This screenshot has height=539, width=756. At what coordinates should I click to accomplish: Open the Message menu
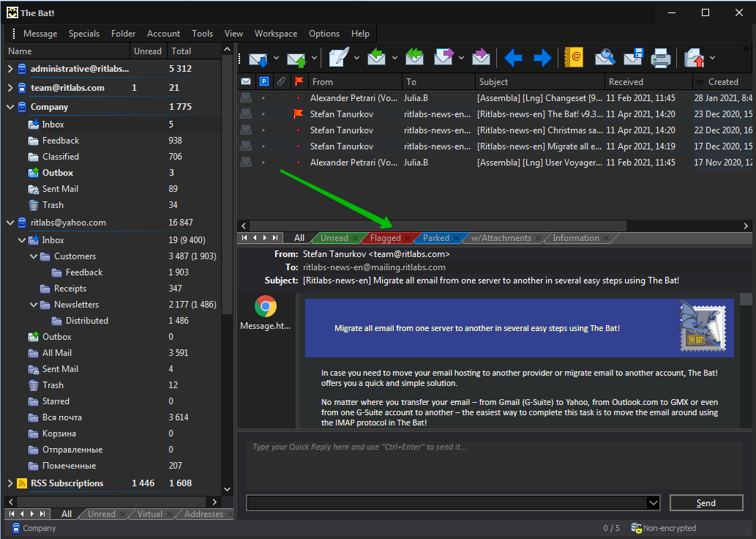[40, 34]
